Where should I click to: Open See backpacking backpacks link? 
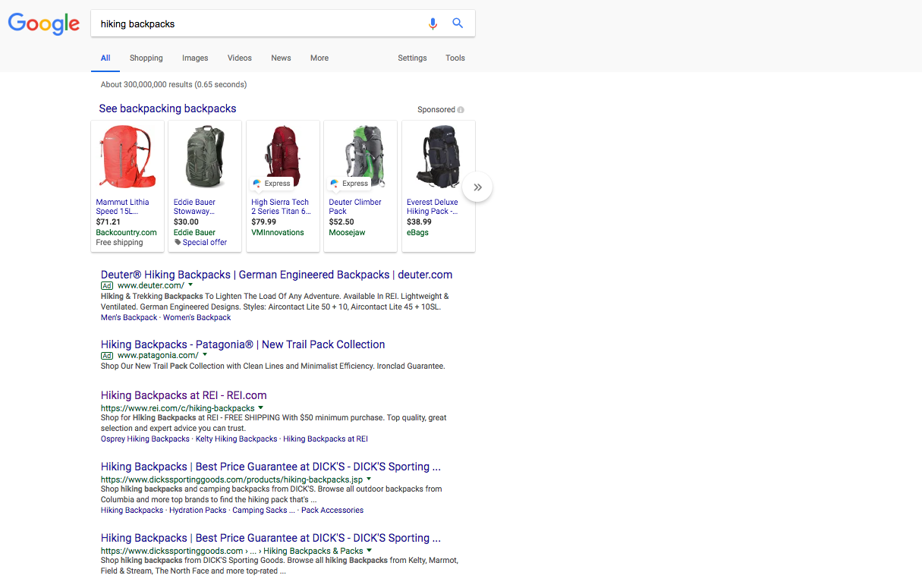point(168,108)
